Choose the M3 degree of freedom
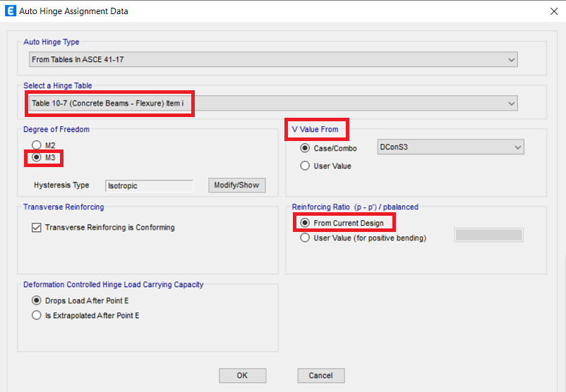The width and height of the screenshot is (566, 392). (x=37, y=158)
